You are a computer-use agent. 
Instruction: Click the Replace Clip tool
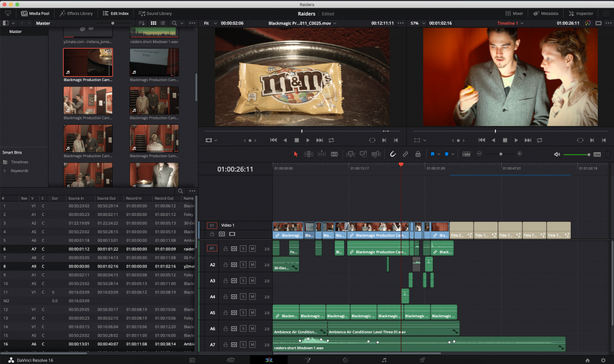pyautogui.click(x=377, y=154)
